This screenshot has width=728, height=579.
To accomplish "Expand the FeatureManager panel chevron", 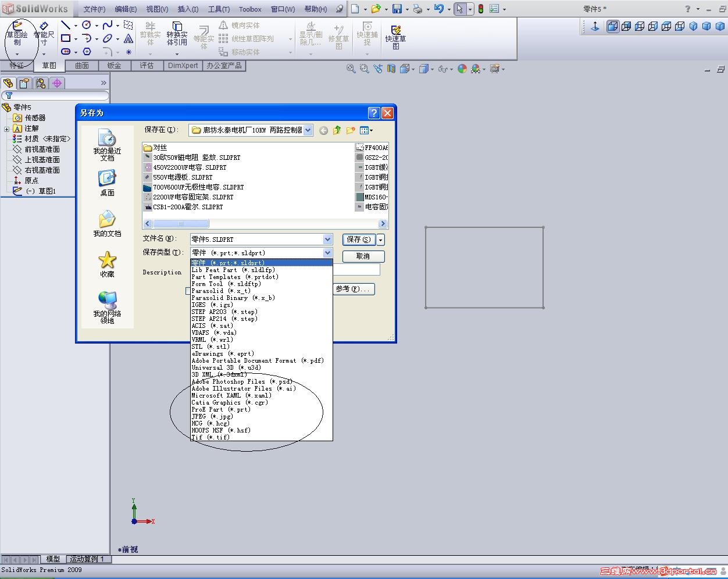I will click(104, 83).
